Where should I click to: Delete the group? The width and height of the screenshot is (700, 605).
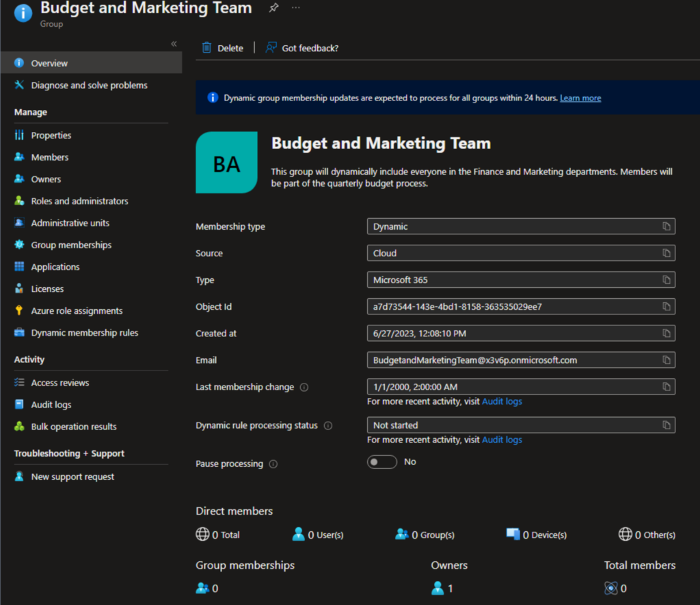coord(223,48)
